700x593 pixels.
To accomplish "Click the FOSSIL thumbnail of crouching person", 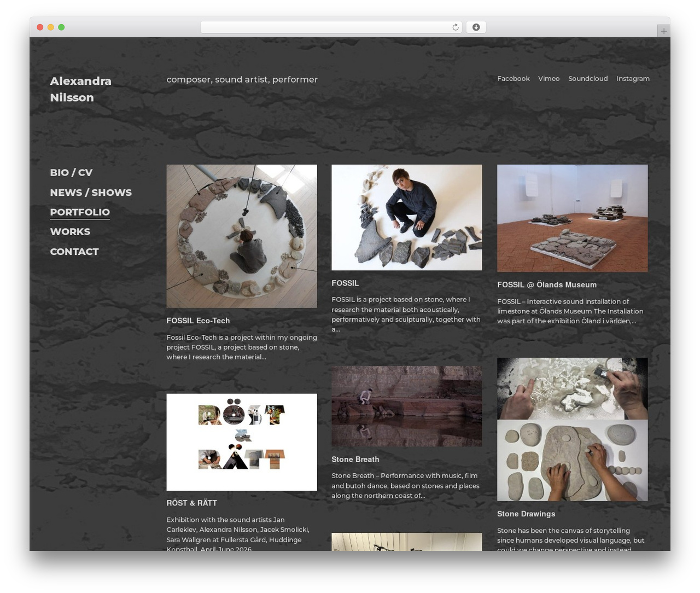I will point(407,217).
